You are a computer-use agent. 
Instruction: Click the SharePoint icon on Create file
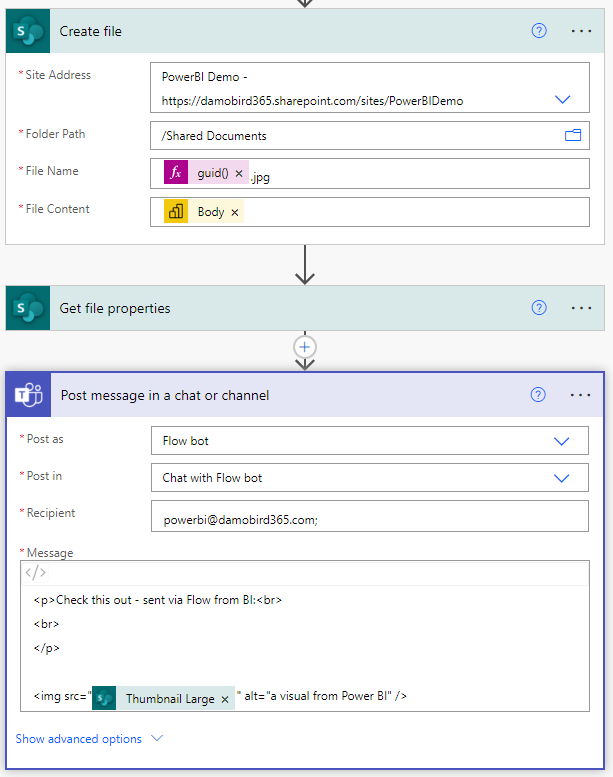[28, 31]
